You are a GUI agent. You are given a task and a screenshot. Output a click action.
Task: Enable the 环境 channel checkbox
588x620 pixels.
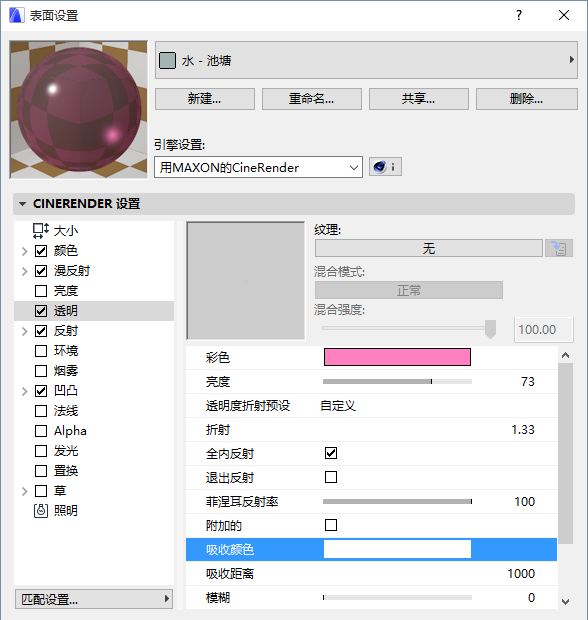click(x=41, y=351)
